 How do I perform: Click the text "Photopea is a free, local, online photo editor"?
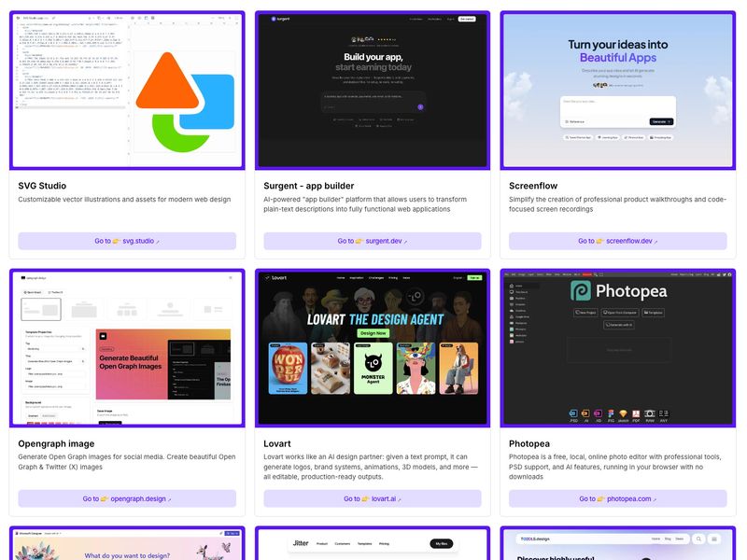click(615, 467)
